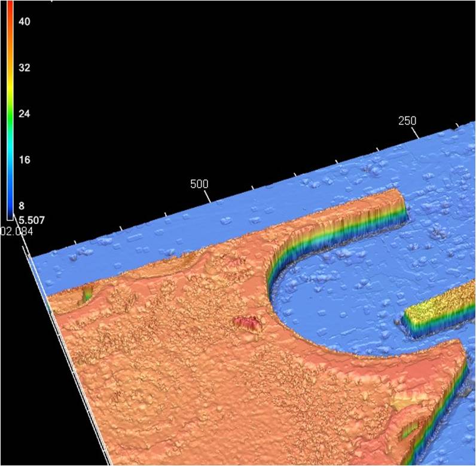Screen dimensions: 476x466
Task: Click the height color scale bar
Action: click(x=10, y=110)
